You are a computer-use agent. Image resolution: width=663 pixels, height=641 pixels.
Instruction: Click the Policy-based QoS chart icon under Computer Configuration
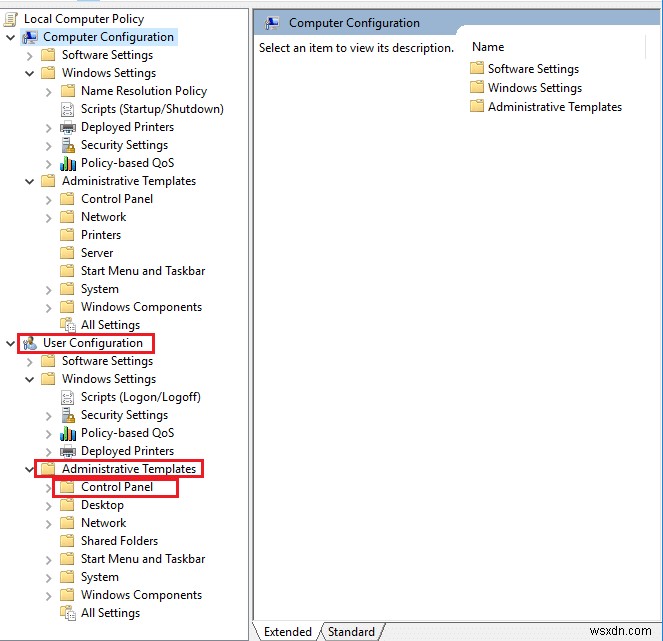click(68, 163)
